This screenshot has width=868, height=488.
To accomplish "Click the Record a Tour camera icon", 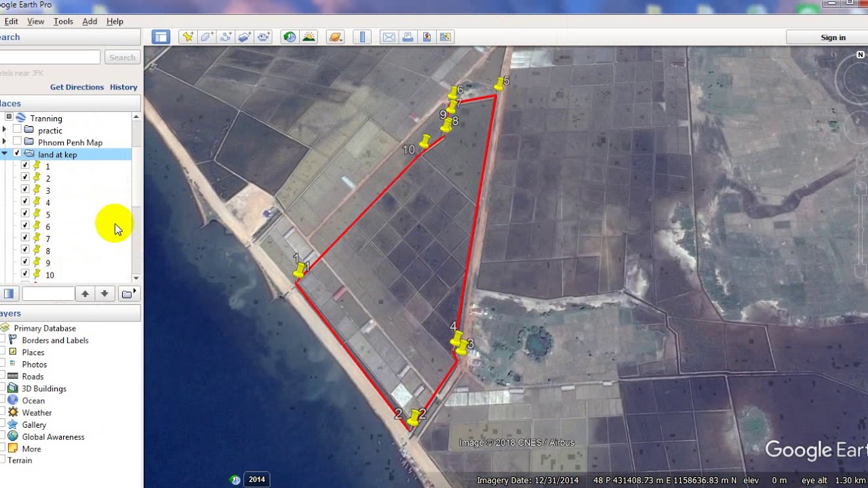I will [264, 37].
